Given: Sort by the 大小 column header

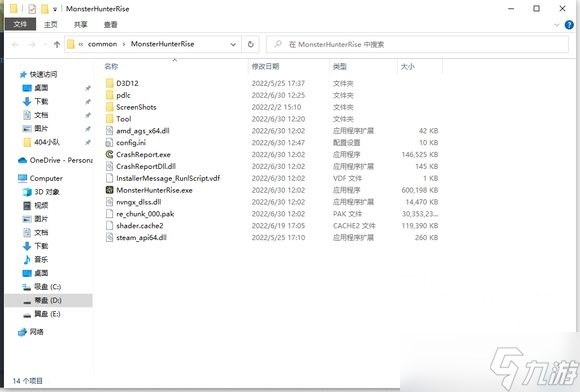Looking at the screenshot, I should coord(408,67).
